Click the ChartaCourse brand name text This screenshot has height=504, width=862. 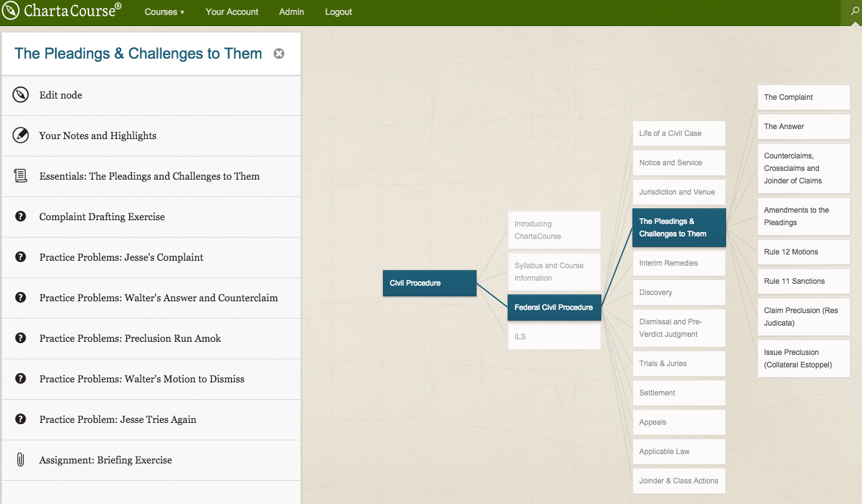tap(72, 11)
